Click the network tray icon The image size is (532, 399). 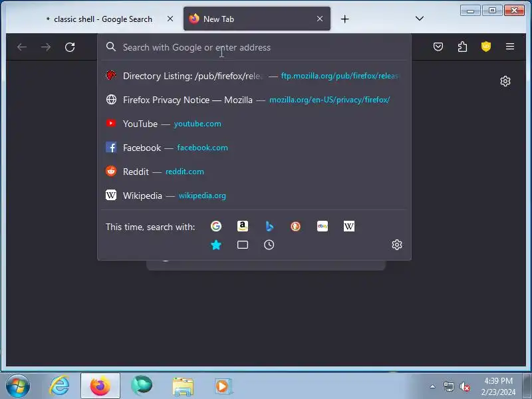(448, 386)
